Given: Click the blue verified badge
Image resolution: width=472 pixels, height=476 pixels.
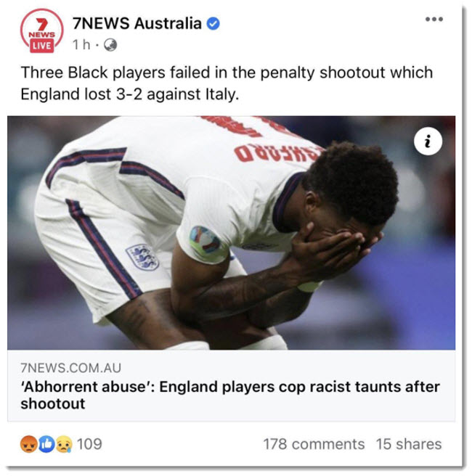Looking at the screenshot, I should point(213,24).
